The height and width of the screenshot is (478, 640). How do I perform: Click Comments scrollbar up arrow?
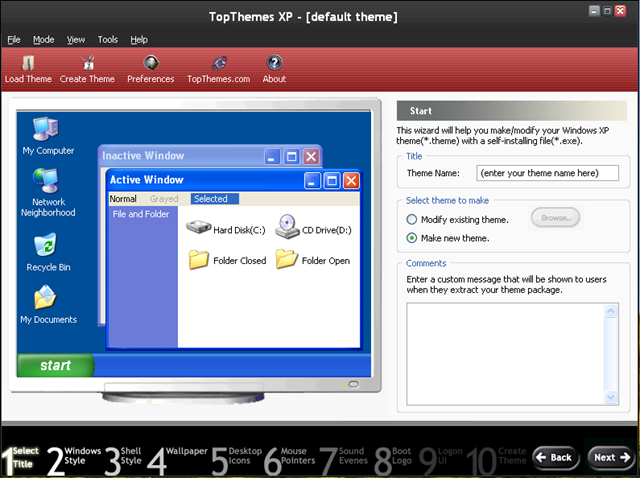point(611,311)
